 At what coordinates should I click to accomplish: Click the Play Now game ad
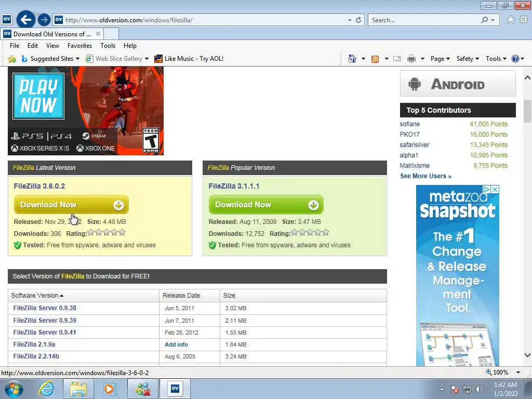coord(86,111)
